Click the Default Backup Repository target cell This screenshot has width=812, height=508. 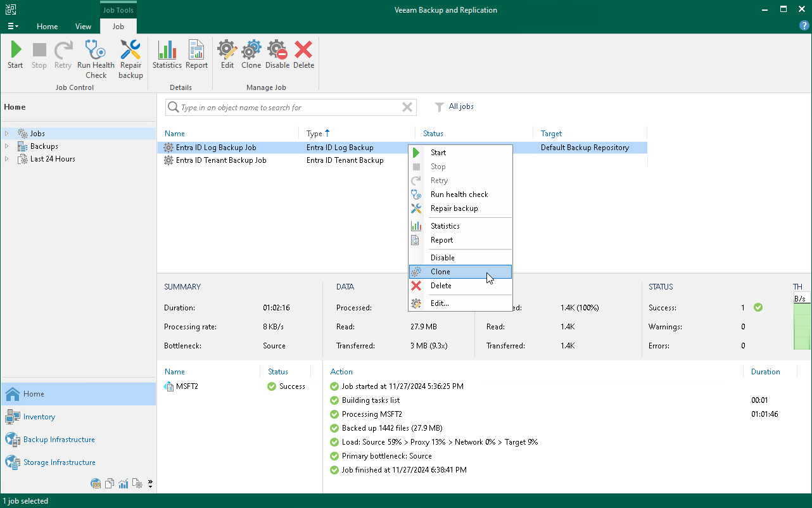585,148
